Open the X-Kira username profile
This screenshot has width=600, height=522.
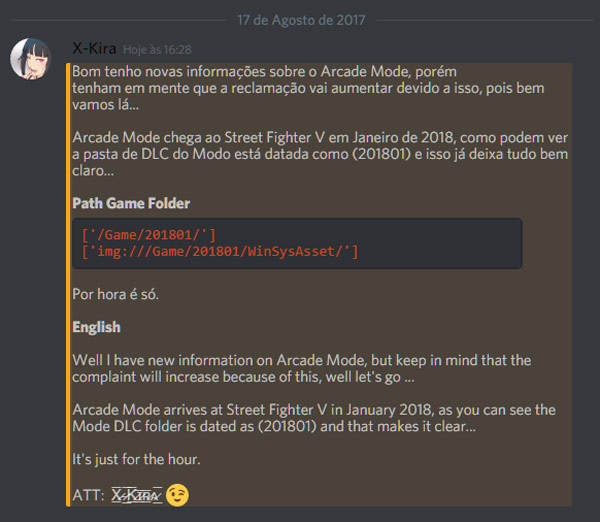[94, 48]
